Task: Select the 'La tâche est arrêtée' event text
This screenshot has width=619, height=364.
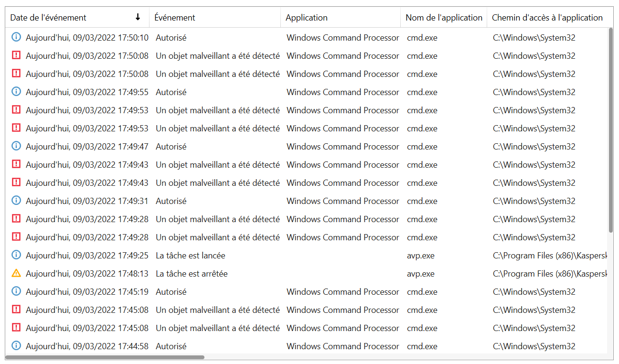Action: (x=192, y=274)
